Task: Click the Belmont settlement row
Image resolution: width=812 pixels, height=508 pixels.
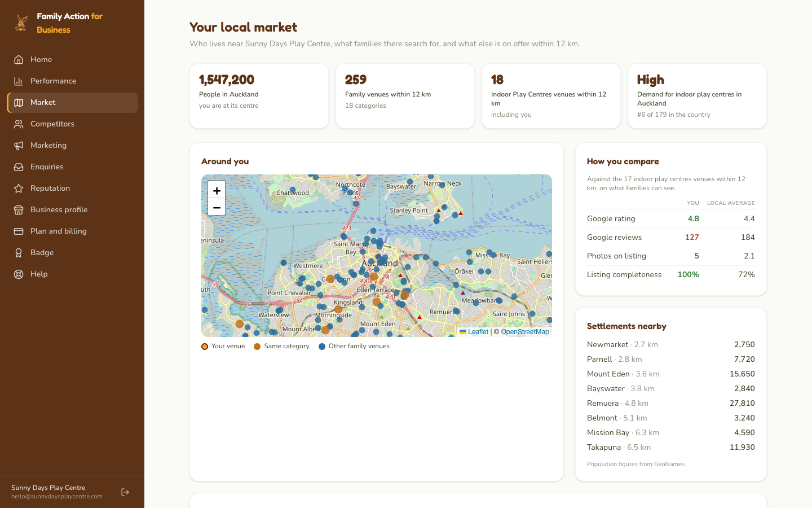Action: click(671, 418)
